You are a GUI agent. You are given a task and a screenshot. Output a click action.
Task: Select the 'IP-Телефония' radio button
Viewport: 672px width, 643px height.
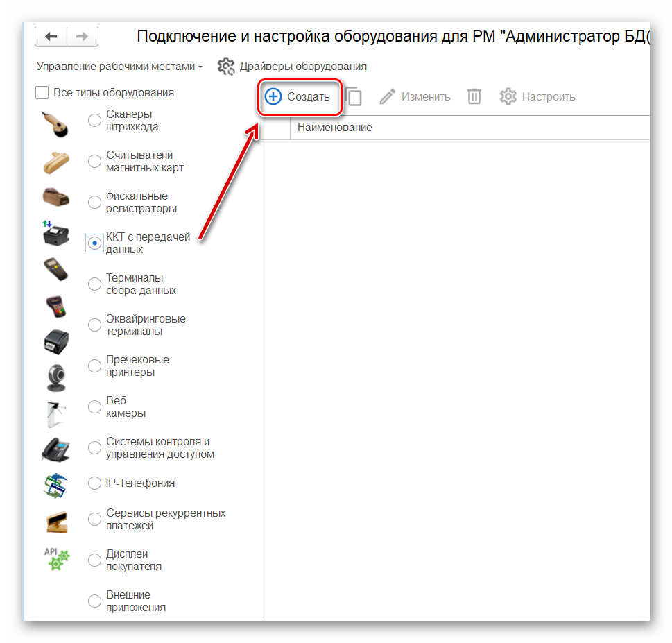tap(94, 483)
